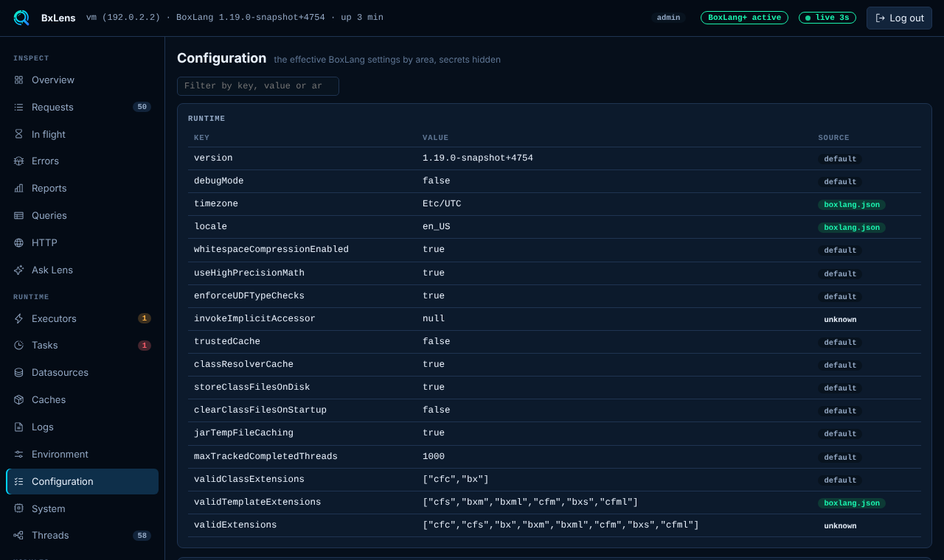
Task: Click the whitespaceCompressionEnabled key
Action: click(x=271, y=249)
